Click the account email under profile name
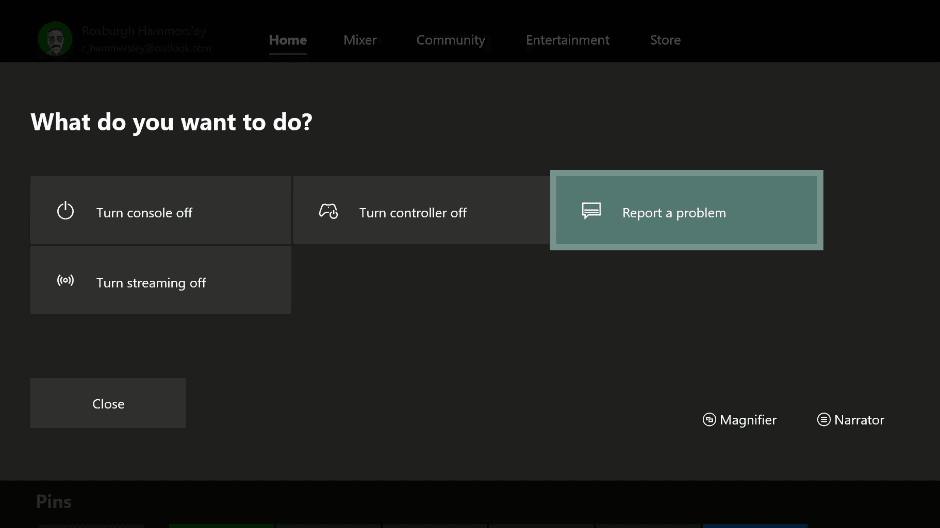 (147, 48)
